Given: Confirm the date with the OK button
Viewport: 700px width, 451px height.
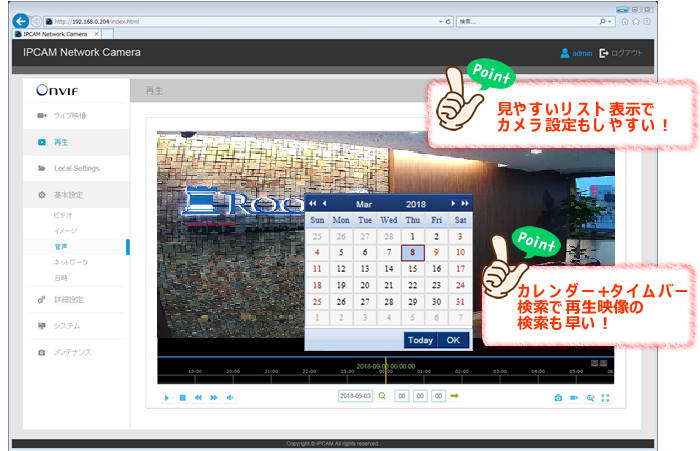Looking at the screenshot, I should (453, 340).
